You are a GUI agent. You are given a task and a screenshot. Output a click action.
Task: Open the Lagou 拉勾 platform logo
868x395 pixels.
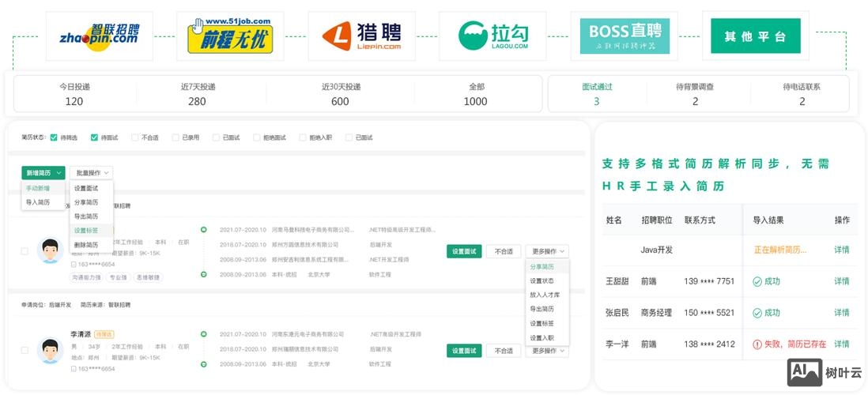tap(492, 36)
